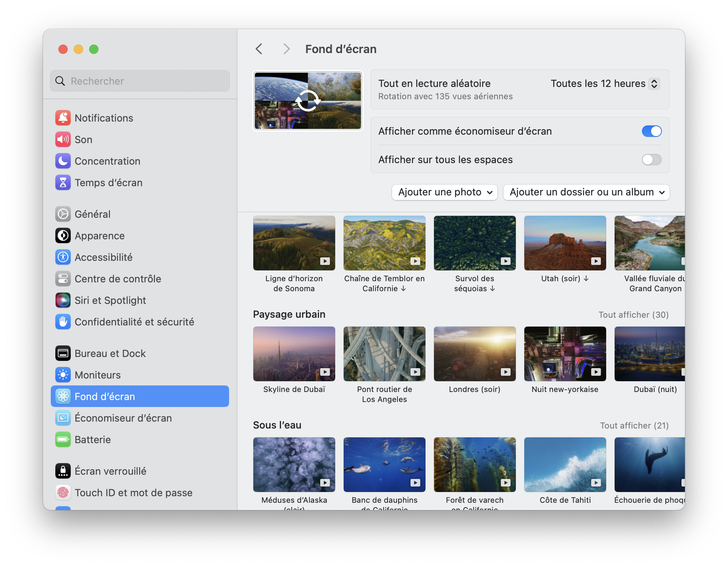Click the Centre de contrôle icon

pos(63,279)
